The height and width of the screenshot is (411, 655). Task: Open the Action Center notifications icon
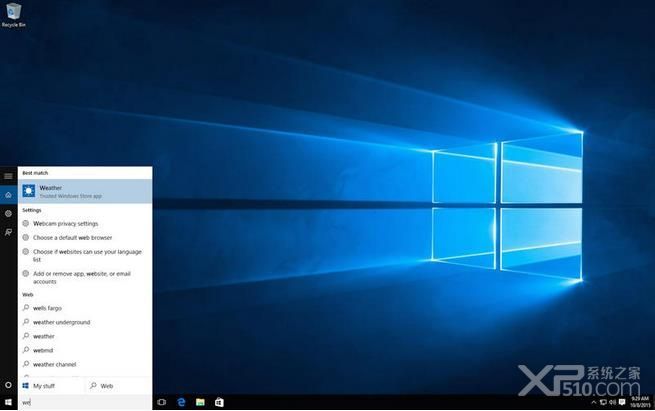622,402
